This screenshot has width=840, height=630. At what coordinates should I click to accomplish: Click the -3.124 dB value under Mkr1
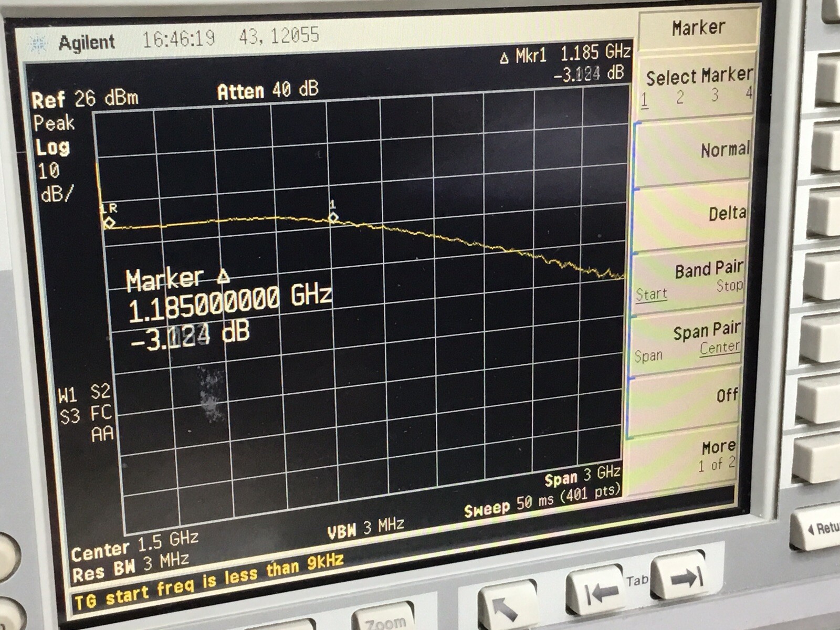tap(588, 75)
